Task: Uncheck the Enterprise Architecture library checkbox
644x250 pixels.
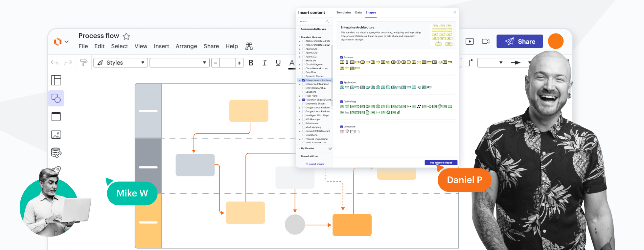Action: 304,80
